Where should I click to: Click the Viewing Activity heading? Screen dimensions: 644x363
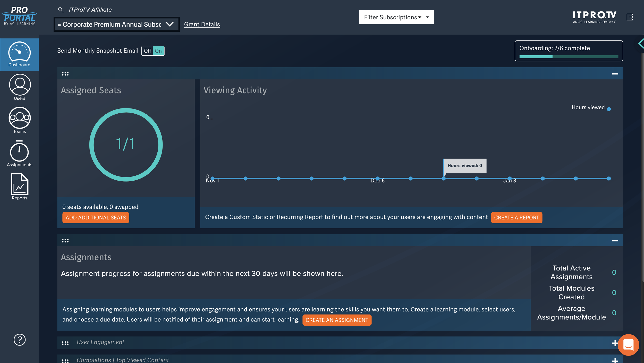pyautogui.click(x=235, y=90)
